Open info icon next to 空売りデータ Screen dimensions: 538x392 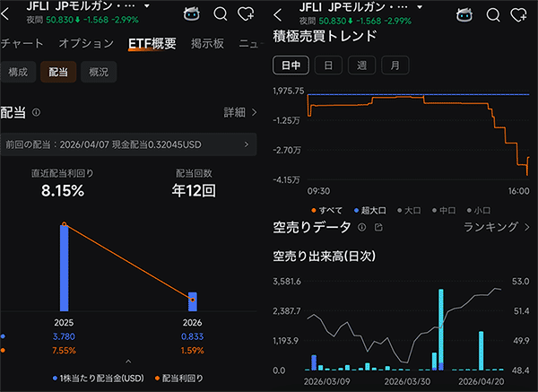361,227
